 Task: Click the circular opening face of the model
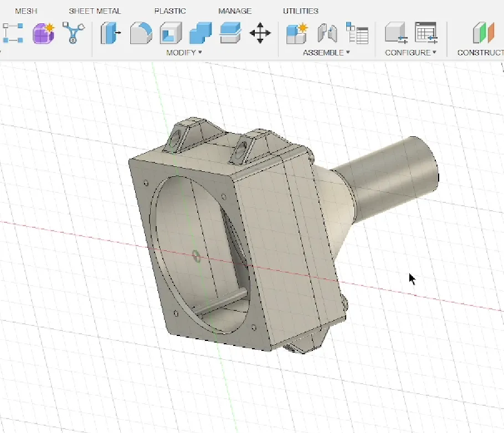coord(199,254)
